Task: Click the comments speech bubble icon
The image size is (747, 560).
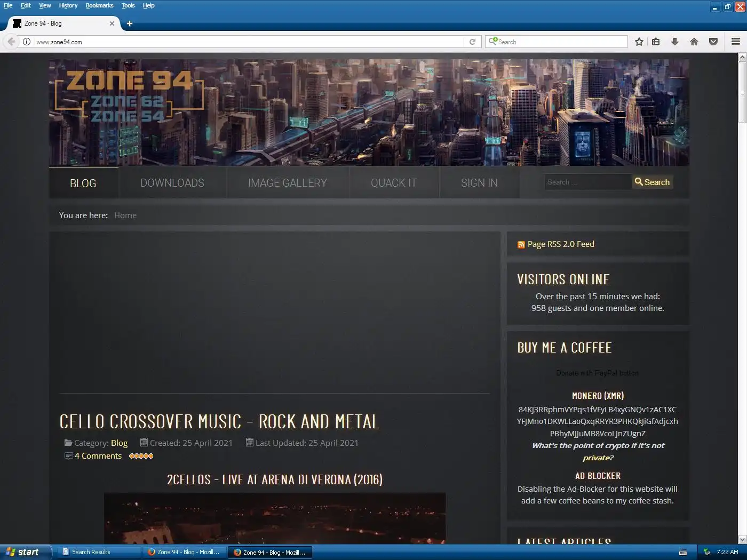Action: pos(68,456)
